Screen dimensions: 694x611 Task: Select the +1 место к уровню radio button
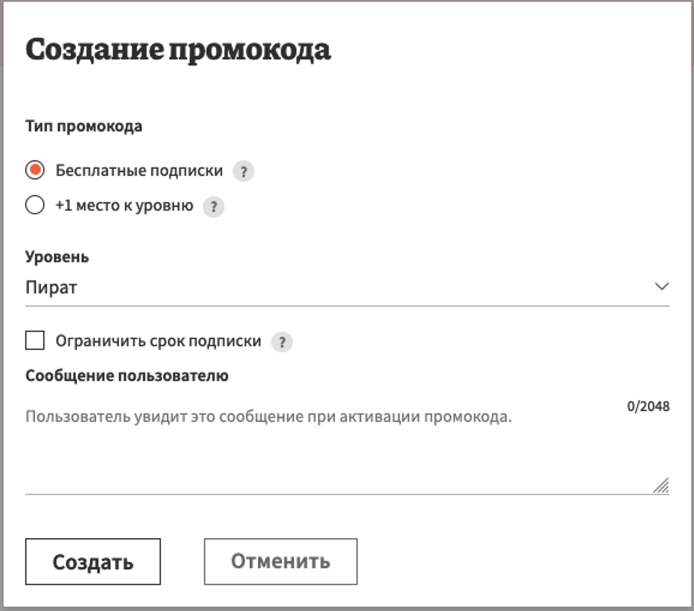click(35, 206)
